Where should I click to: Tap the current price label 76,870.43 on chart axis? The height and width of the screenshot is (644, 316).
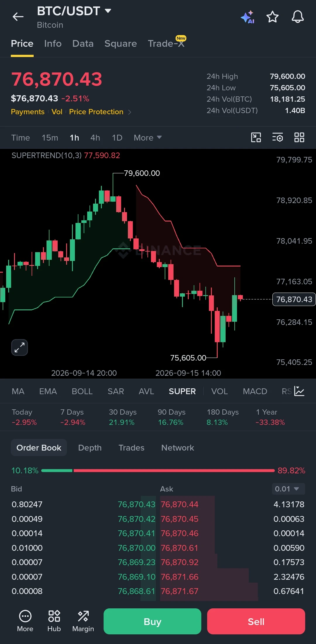coord(294,299)
